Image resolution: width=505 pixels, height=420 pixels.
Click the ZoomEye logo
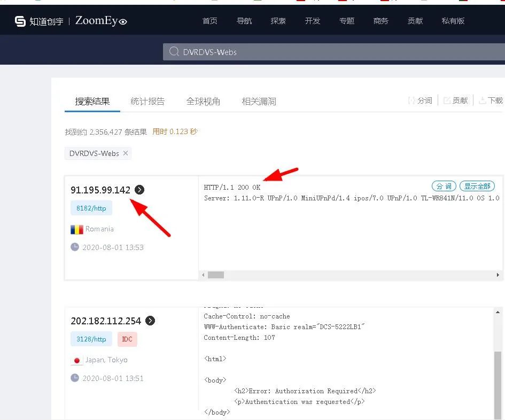[x=101, y=21]
